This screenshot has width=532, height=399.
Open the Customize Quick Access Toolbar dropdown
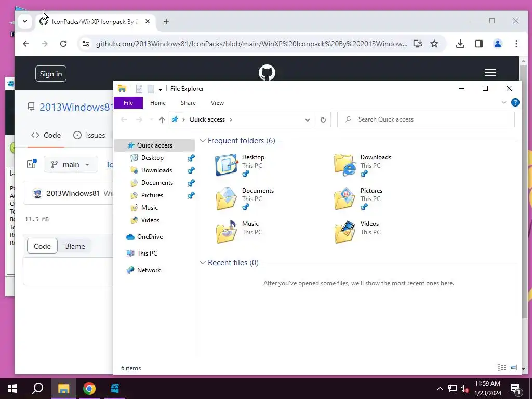pyautogui.click(x=160, y=89)
